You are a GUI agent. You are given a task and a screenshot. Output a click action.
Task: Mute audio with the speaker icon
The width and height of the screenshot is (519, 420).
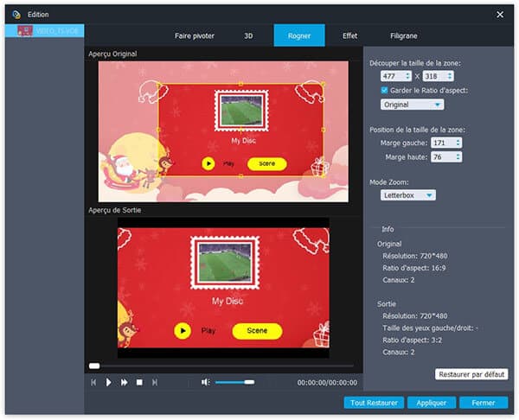point(205,382)
